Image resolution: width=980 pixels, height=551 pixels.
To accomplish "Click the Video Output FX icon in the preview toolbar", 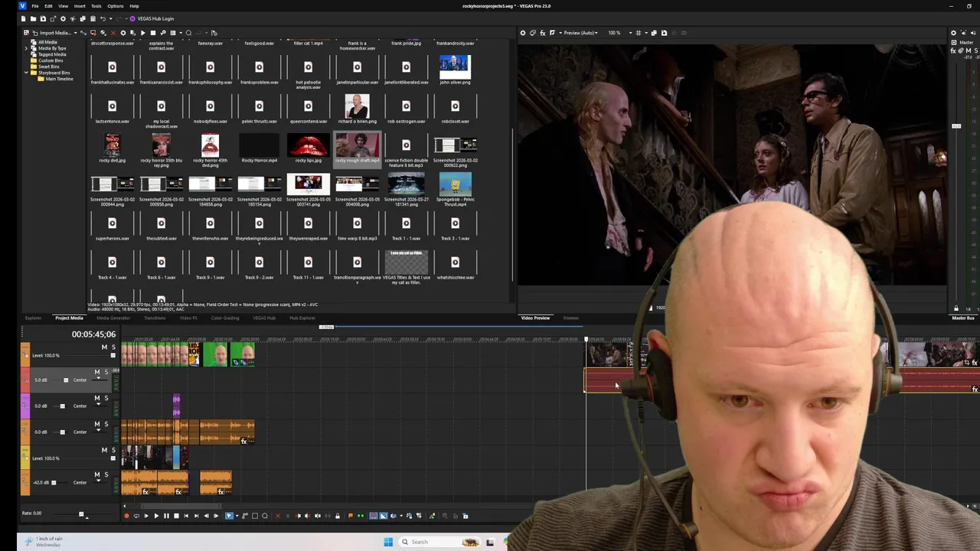I will click(x=543, y=33).
